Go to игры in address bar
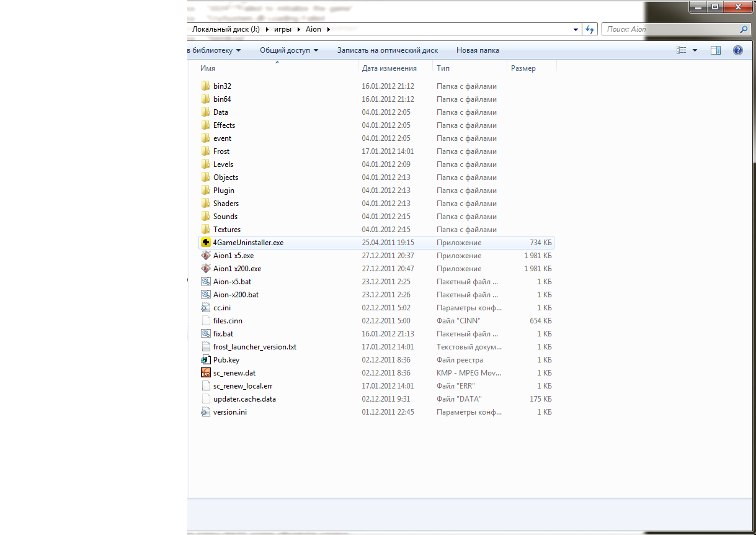This screenshot has height=535, width=756. pyautogui.click(x=283, y=29)
